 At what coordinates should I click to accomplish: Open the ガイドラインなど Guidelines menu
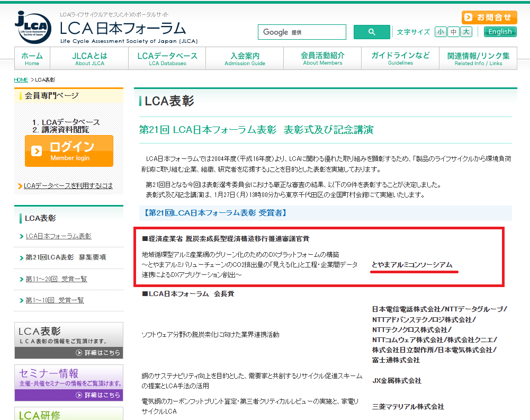400,58
